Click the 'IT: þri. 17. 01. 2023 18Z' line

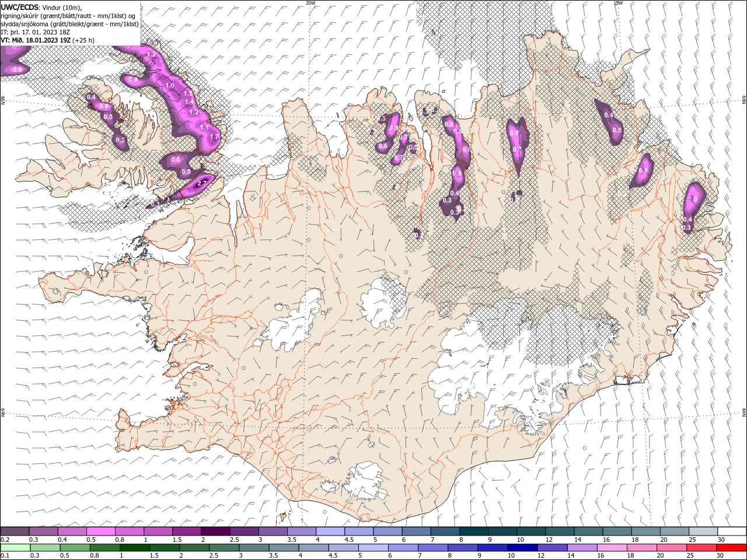[36, 32]
